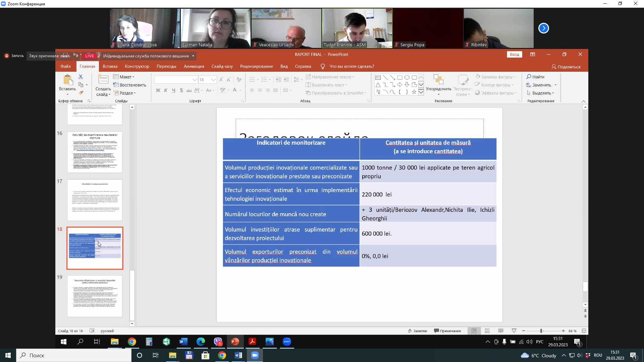The image size is (644, 362).
Task: Click the star shape in shapes gallery
Action: pyautogui.click(x=414, y=92)
